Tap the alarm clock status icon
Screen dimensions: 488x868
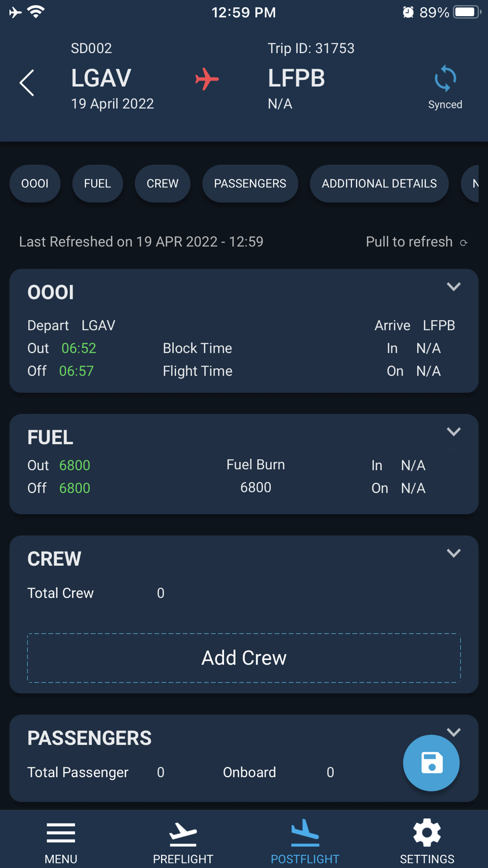(408, 12)
